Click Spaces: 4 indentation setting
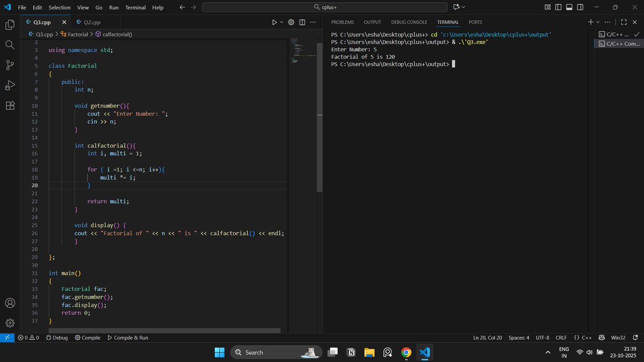The image size is (644, 362). click(519, 338)
